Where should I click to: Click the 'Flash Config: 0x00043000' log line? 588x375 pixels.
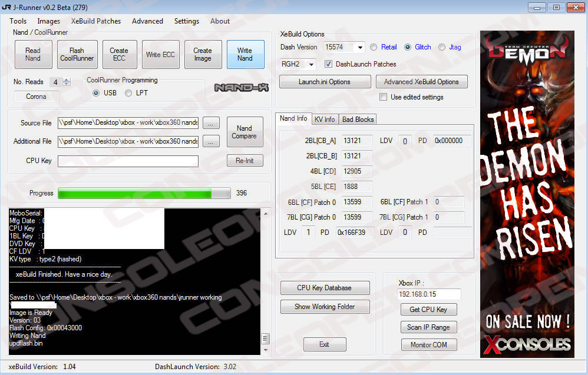click(46, 328)
